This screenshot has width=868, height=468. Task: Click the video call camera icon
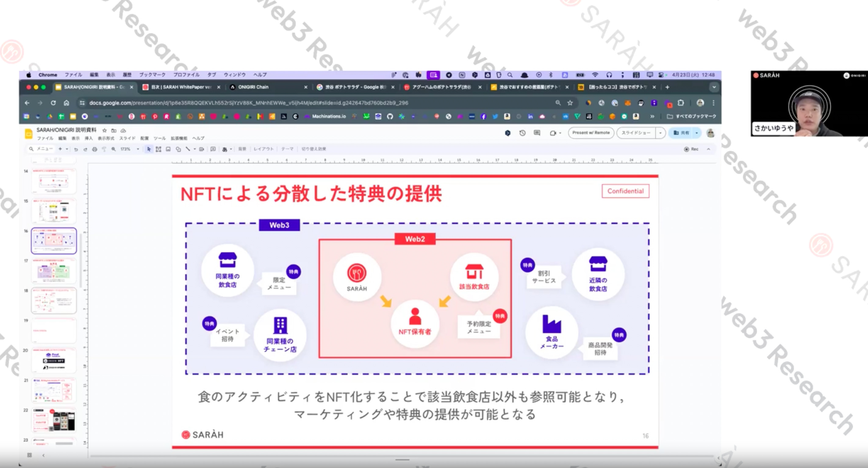pyautogui.click(x=553, y=133)
